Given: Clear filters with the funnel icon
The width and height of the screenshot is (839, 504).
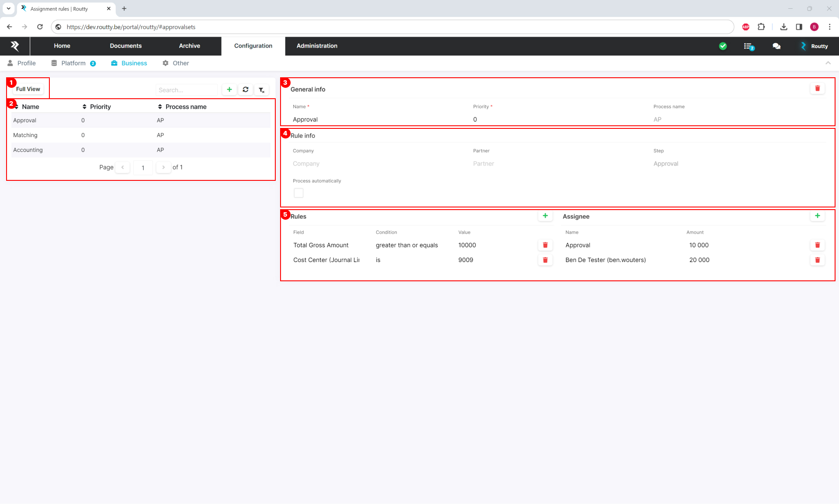Looking at the screenshot, I should pos(261,90).
